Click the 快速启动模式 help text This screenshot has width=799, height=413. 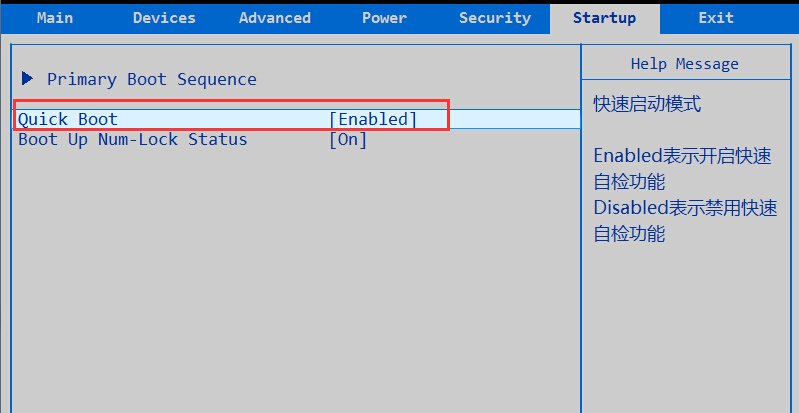coord(647,104)
